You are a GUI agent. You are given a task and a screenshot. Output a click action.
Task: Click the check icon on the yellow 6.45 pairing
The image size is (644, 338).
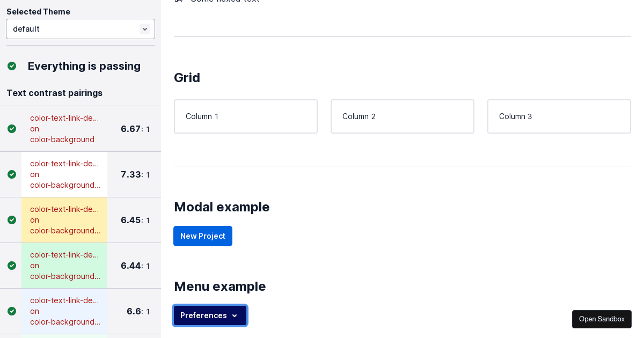[12, 220]
